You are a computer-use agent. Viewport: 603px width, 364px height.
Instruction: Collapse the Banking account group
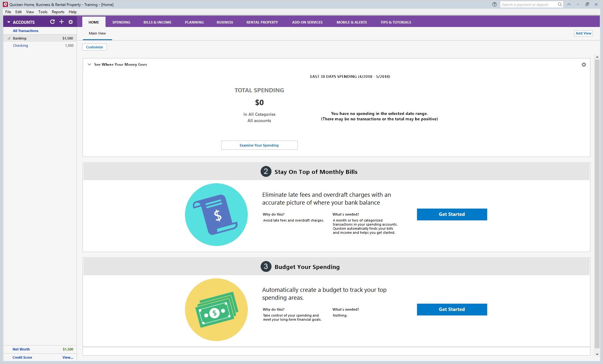pos(9,38)
